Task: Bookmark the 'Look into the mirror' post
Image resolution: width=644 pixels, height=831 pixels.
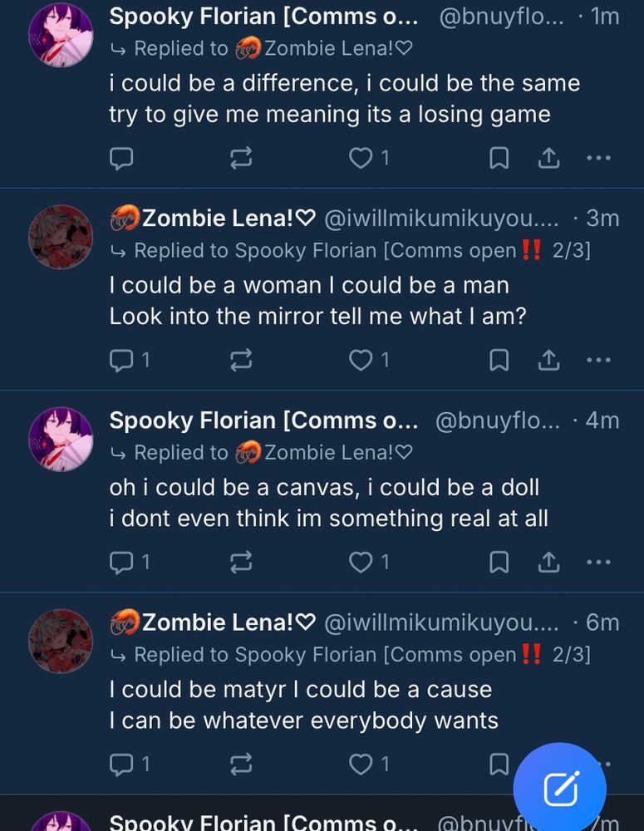Action: click(x=499, y=360)
